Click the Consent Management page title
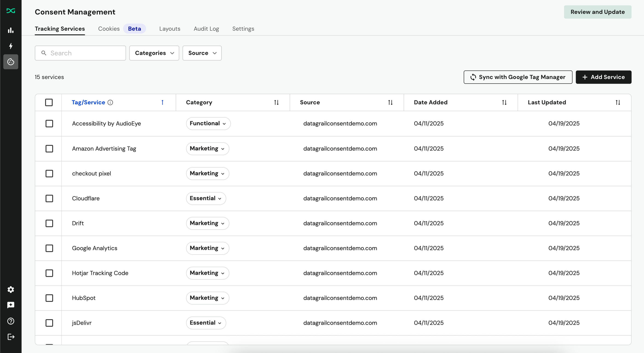The width and height of the screenshot is (644, 353). [x=75, y=12]
